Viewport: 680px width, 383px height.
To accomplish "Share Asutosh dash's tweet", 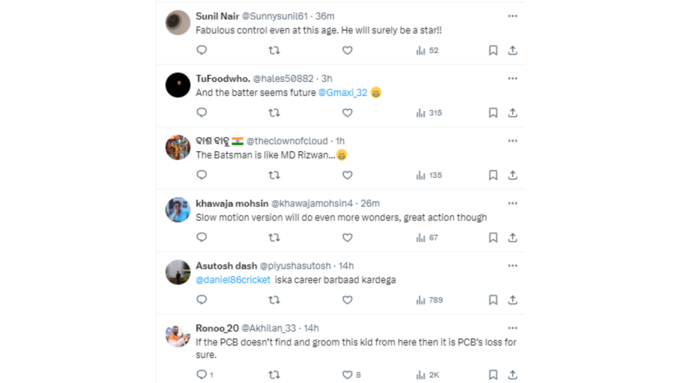I will [x=513, y=300].
